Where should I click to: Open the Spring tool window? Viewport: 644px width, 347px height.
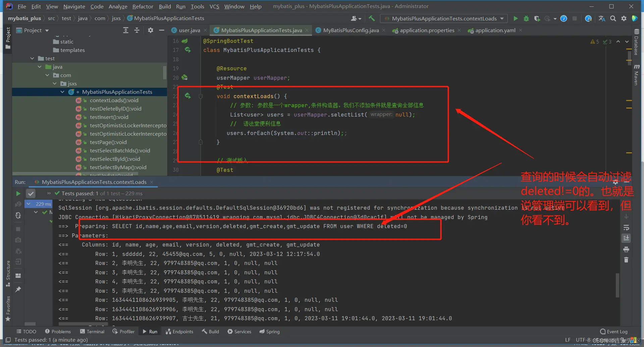[x=269, y=332]
